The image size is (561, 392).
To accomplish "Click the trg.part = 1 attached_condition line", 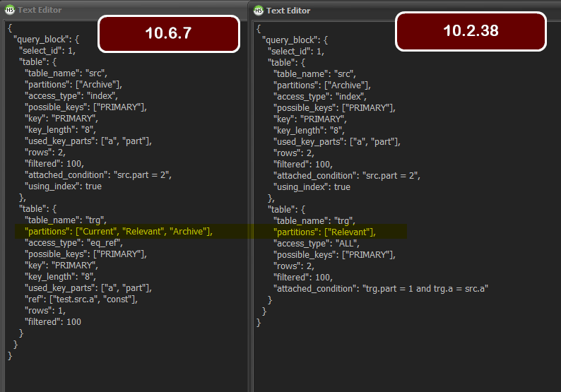I will pyautogui.click(x=381, y=289).
